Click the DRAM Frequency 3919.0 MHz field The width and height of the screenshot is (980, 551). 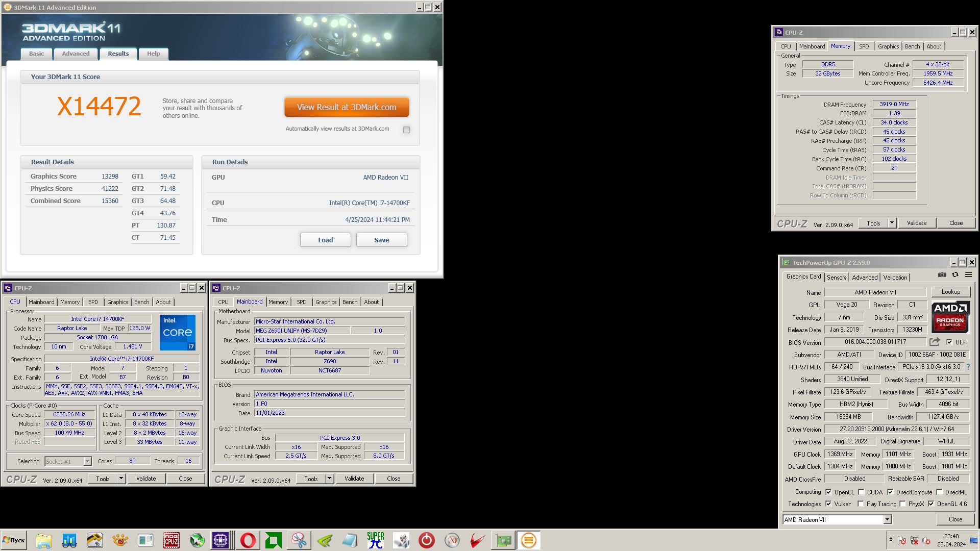894,104
